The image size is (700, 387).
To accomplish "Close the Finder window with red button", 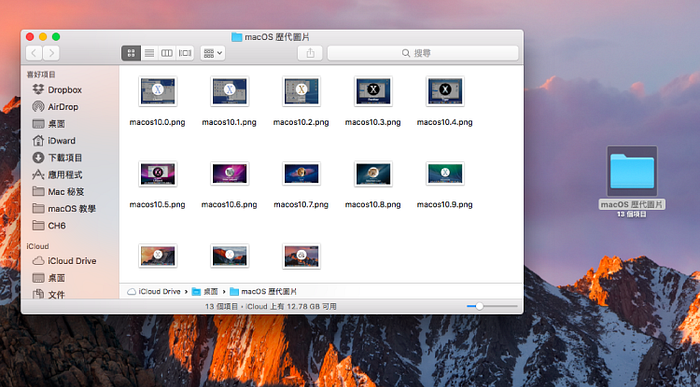I will pyautogui.click(x=30, y=37).
